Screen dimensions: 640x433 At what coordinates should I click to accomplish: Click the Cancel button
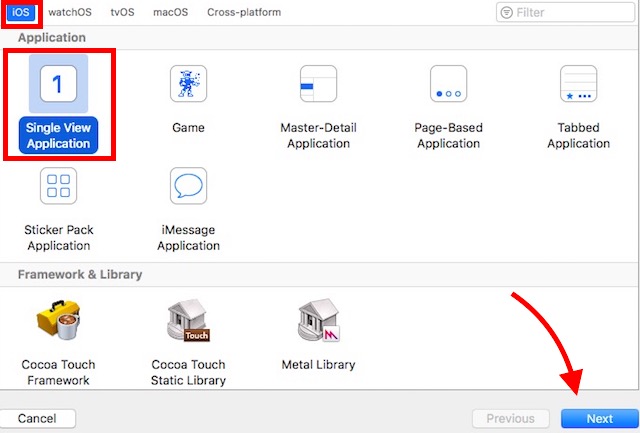coord(37,419)
